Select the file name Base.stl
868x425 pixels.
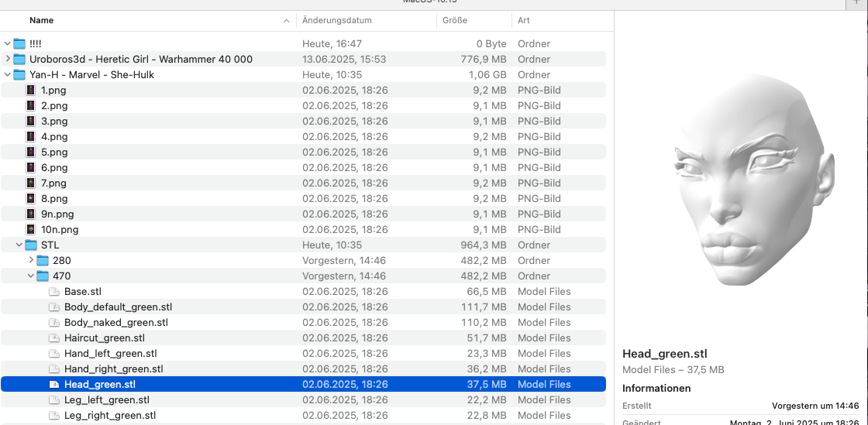click(82, 291)
